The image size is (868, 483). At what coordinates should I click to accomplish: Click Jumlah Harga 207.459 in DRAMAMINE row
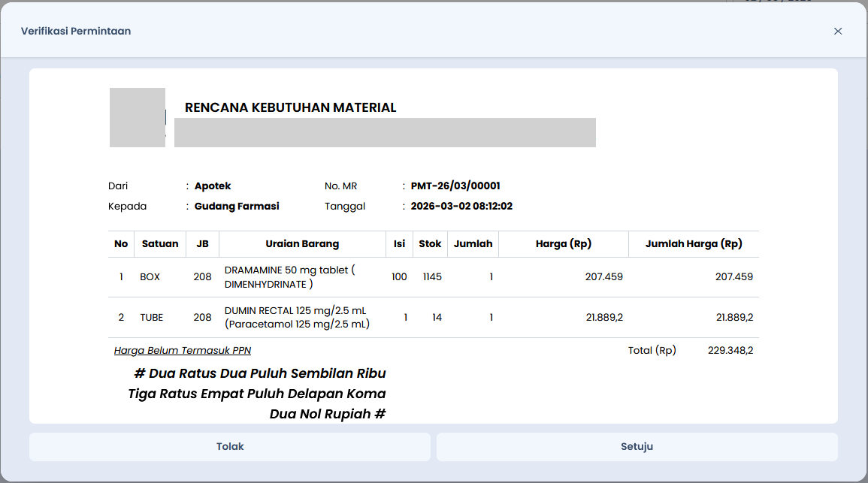click(734, 277)
